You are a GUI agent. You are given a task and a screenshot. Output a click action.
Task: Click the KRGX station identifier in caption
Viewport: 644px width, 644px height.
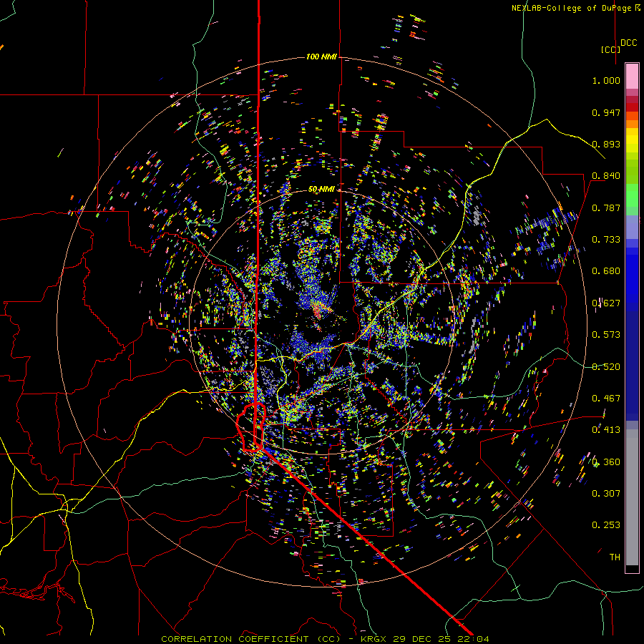tap(374, 639)
